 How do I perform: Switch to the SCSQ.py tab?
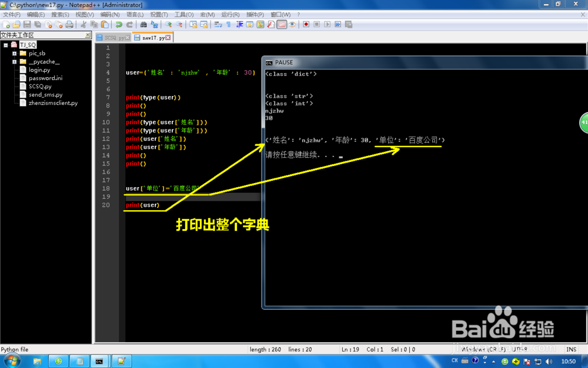(113, 37)
